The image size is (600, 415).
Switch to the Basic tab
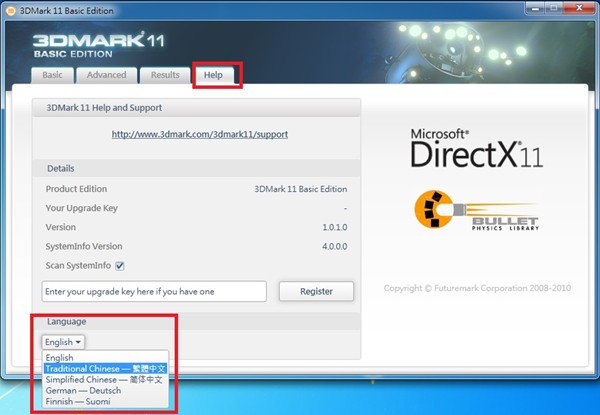click(52, 75)
